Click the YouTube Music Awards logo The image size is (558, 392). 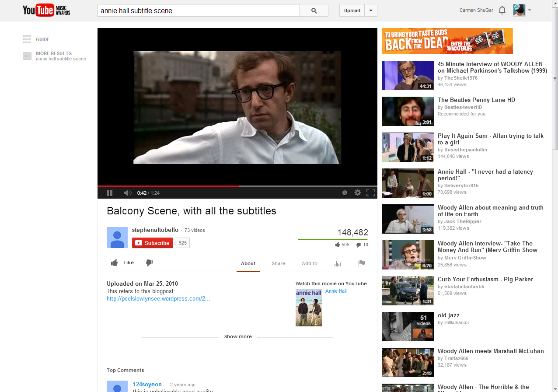(46, 10)
